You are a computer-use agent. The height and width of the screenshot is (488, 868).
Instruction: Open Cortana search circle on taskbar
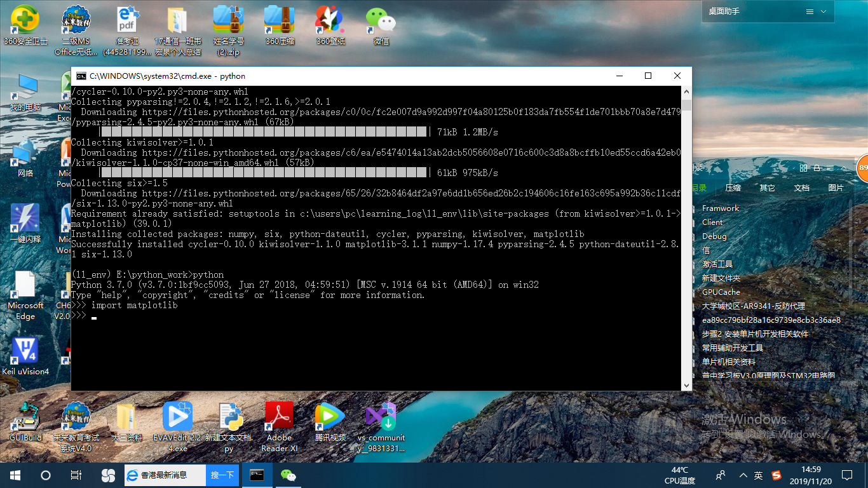click(45, 475)
